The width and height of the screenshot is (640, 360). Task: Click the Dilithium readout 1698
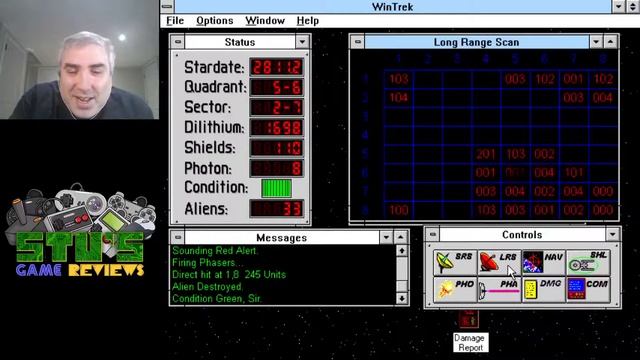coord(277,128)
